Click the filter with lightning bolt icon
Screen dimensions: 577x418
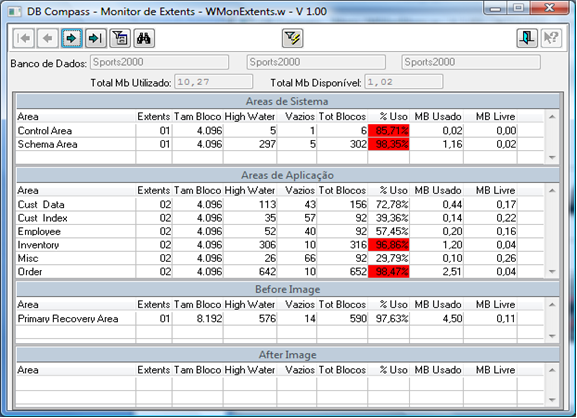(x=293, y=38)
